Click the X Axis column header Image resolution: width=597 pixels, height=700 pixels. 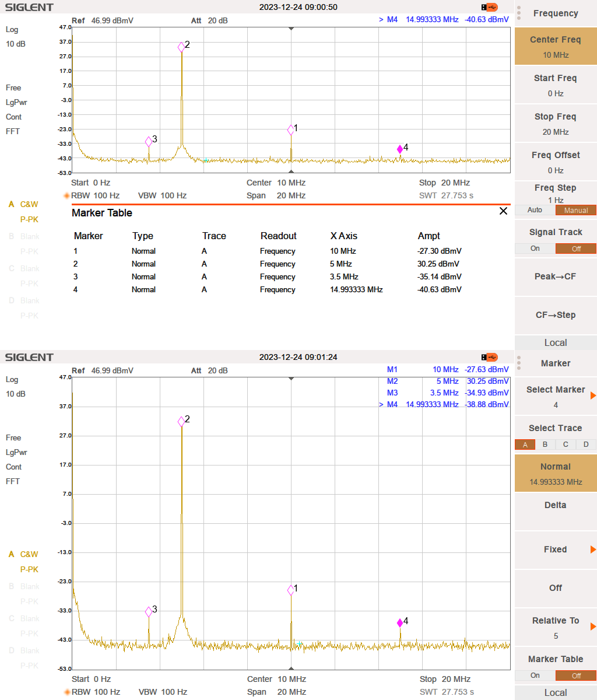click(x=344, y=236)
